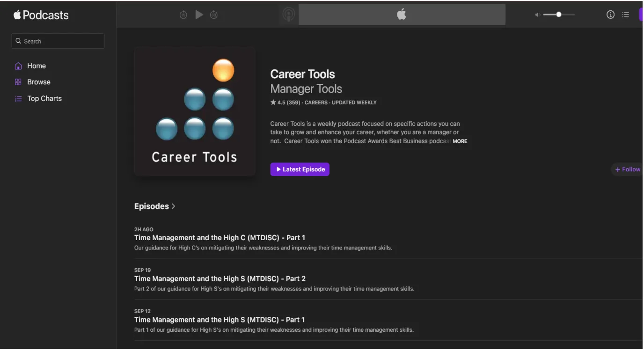Skip back 15 seconds
The height and width of the screenshot is (351, 644).
click(x=183, y=15)
